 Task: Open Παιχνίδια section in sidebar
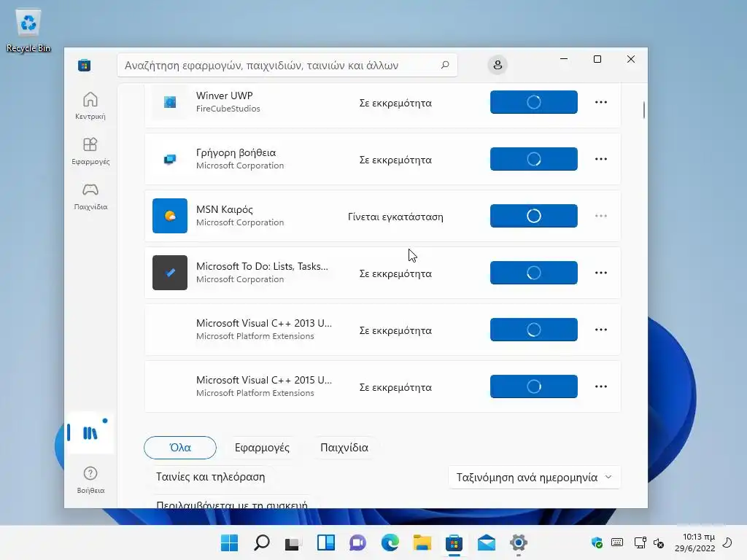tap(90, 196)
